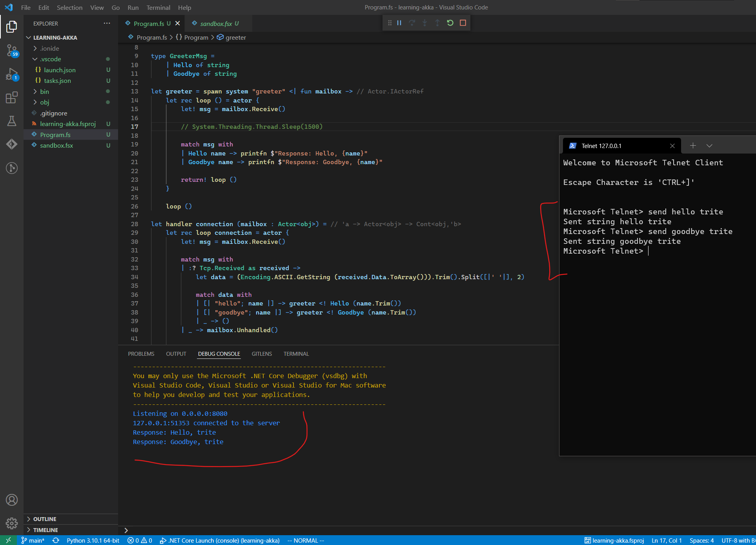Click the Telnet window prompt line
The height and width of the screenshot is (545, 756).
(606, 251)
